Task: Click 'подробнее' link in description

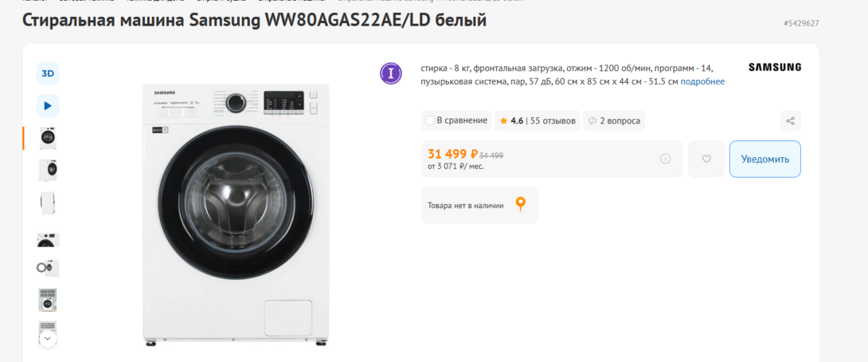Action: click(x=702, y=81)
